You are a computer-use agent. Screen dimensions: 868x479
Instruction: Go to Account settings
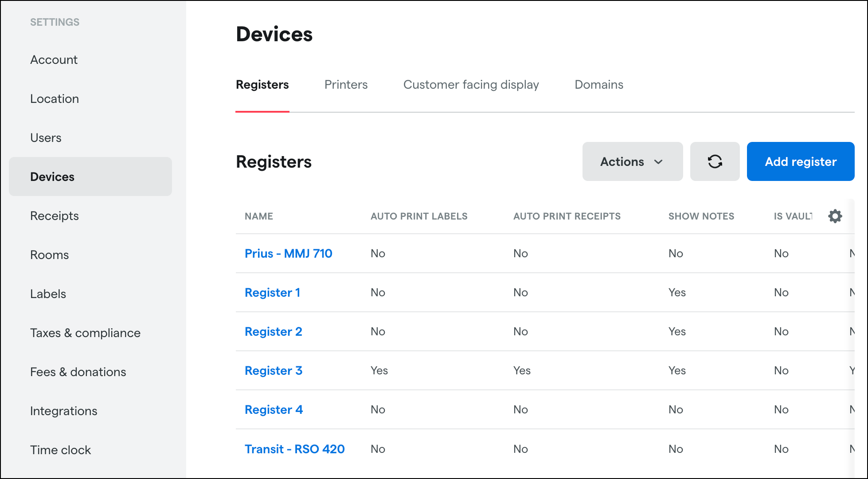click(x=54, y=60)
